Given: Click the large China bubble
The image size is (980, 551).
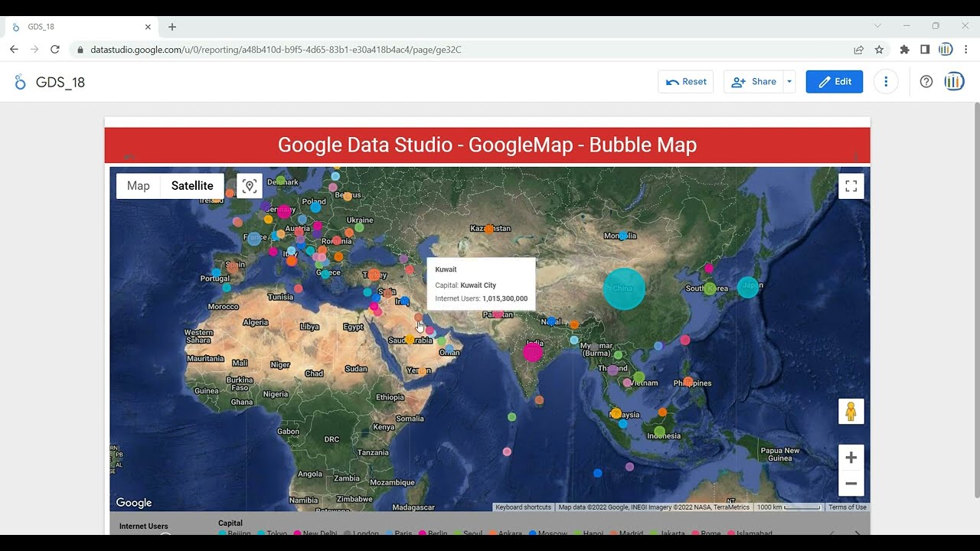Looking at the screenshot, I should [624, 289].
